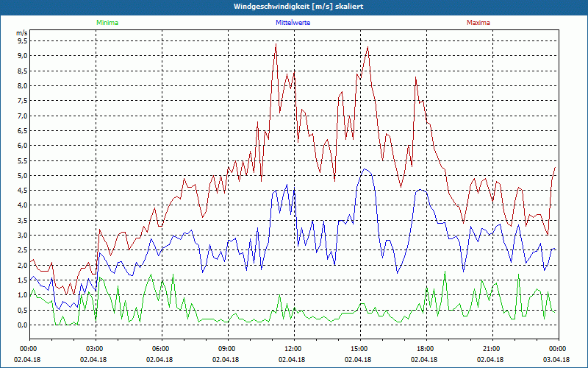
Task: Click the 18:00 time axis label
Action: (x=426, y=349)
